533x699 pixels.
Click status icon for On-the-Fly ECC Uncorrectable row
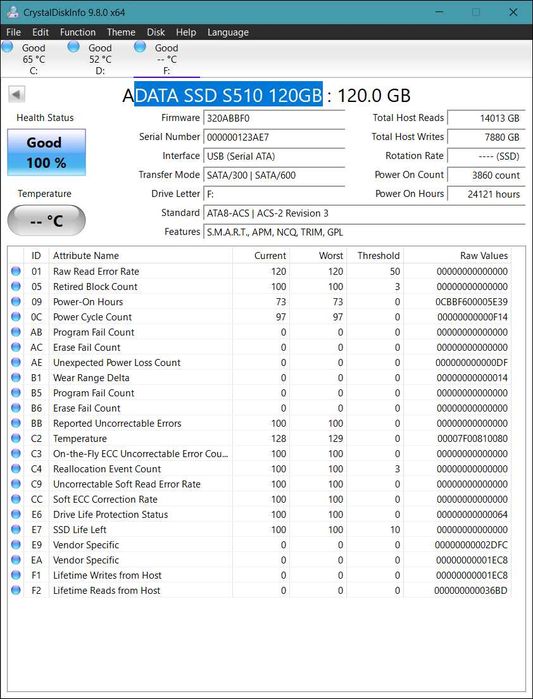pos(16,453)
